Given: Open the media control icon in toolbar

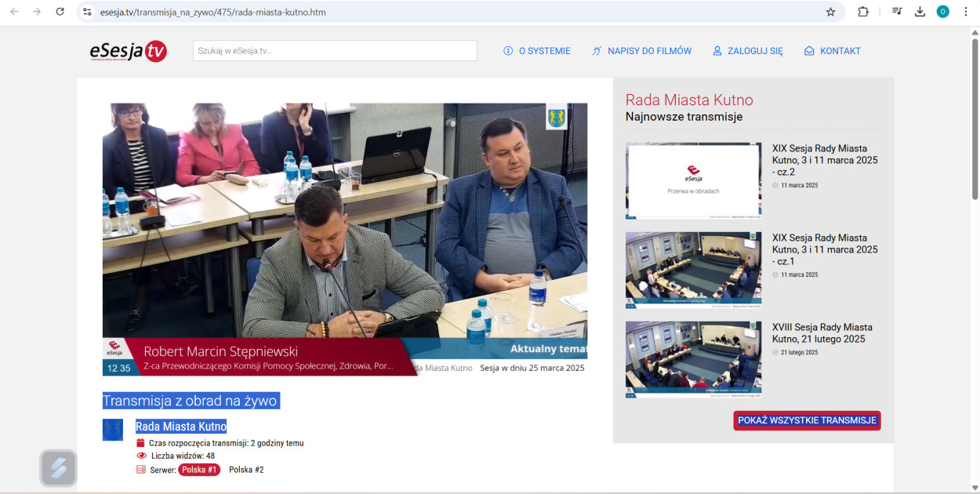Looking at the screenshot, I should tap(897, 12).
